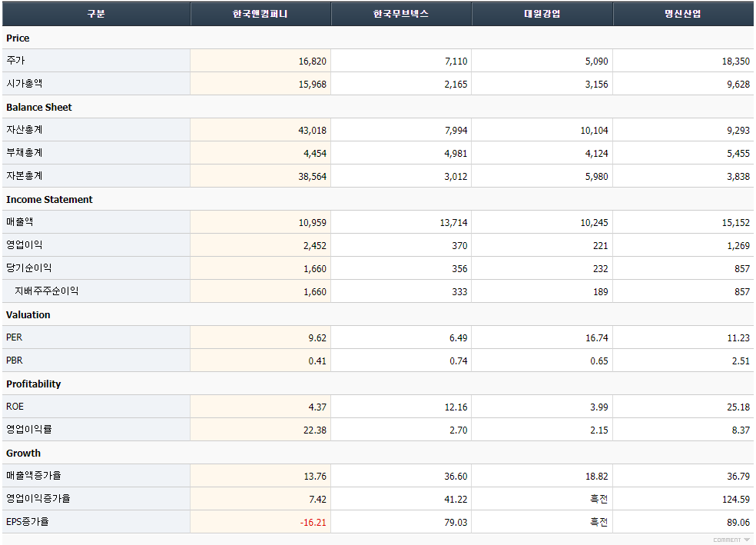The width and height of the screenshot is (756, 545).
Task: Select revenue value 15,152
Action: 736,223
